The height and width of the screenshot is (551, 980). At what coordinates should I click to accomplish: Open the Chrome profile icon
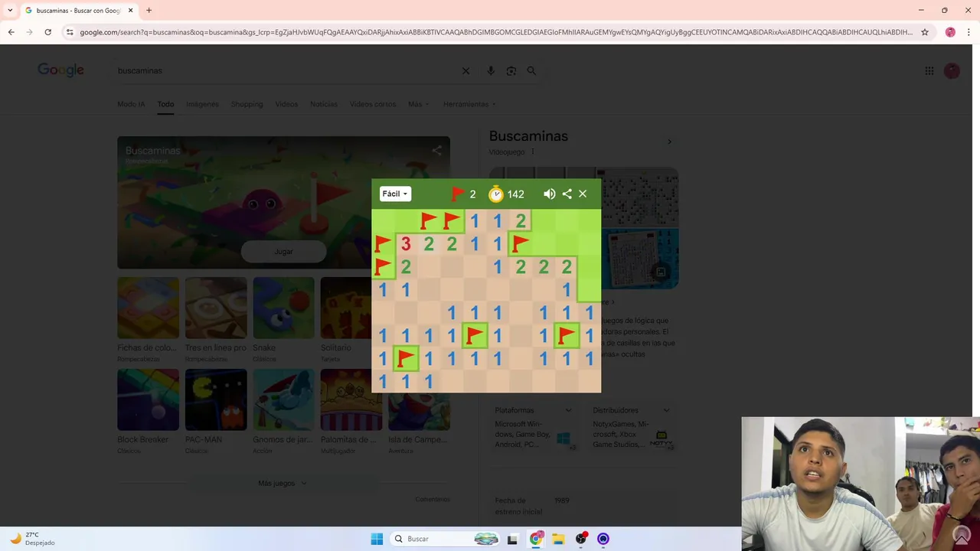point(950,32)
